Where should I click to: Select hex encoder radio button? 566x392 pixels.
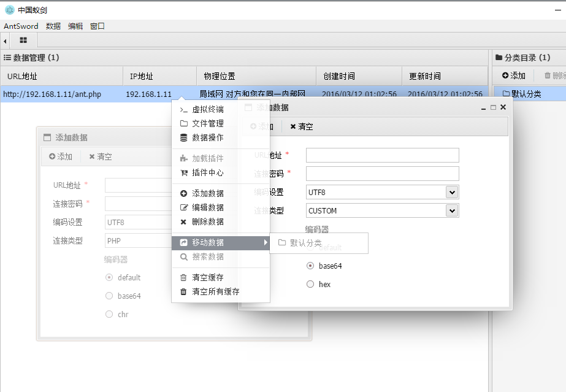(x=310, y=285)
